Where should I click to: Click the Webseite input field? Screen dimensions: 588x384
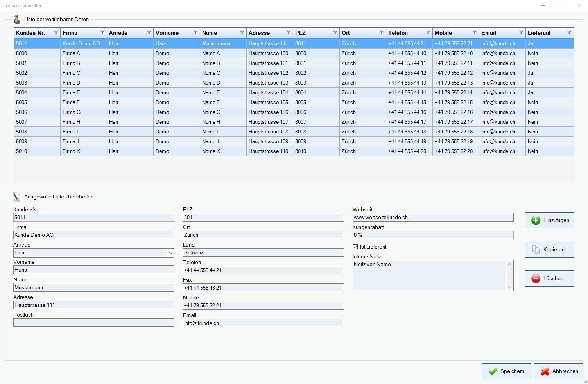pyautogui.click(x=433, y=217)
